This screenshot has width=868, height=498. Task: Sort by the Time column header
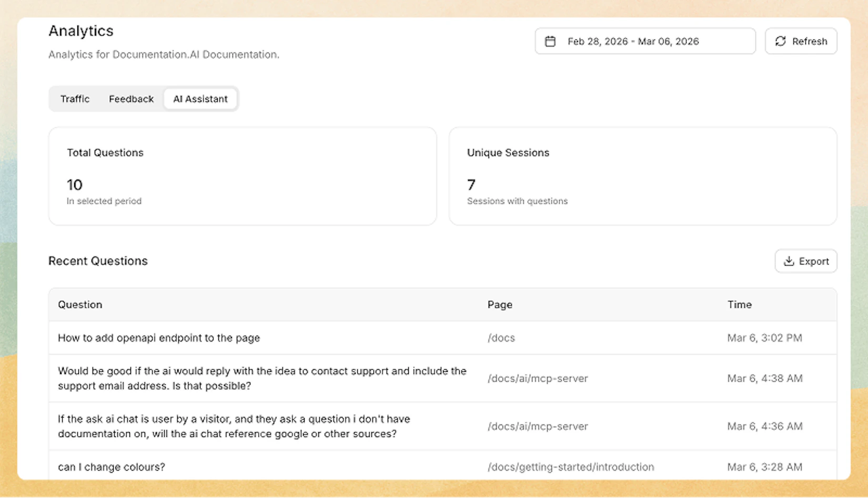click(739, 304)
